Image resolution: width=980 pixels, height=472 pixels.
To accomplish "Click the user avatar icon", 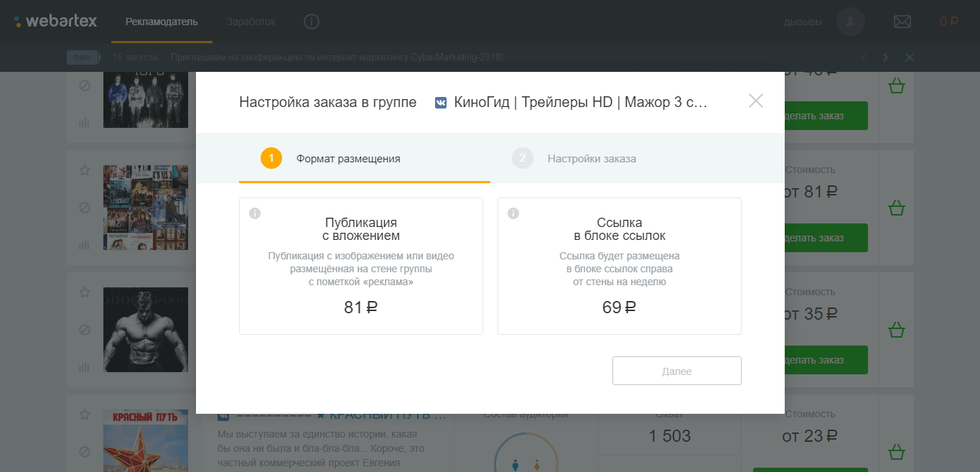I will click(x=850, y=22).
